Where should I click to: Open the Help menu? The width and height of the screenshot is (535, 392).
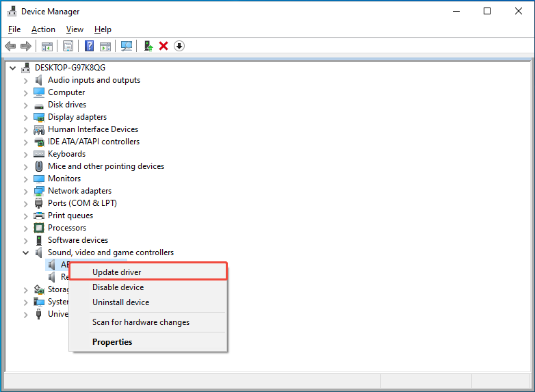[103, 29]
